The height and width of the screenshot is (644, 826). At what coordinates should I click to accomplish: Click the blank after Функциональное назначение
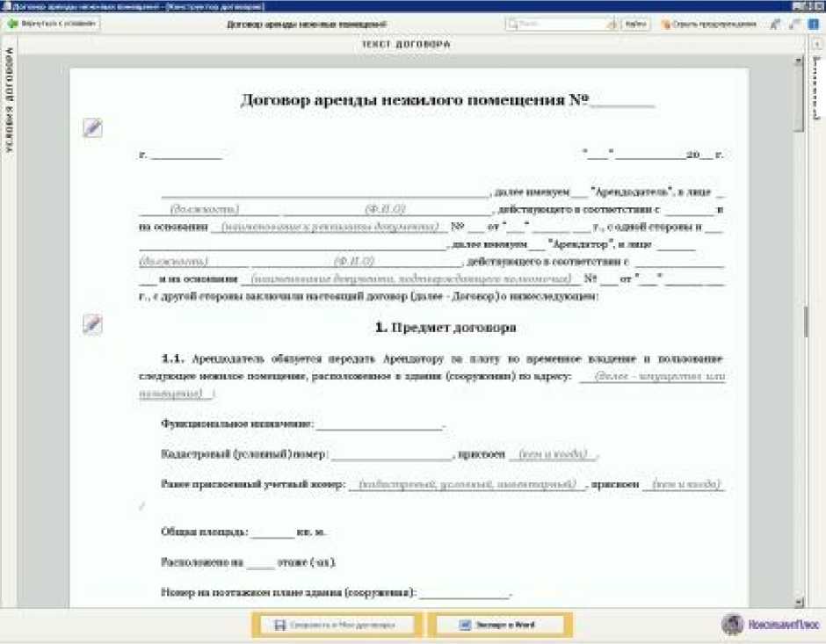(x=380, y=425)
